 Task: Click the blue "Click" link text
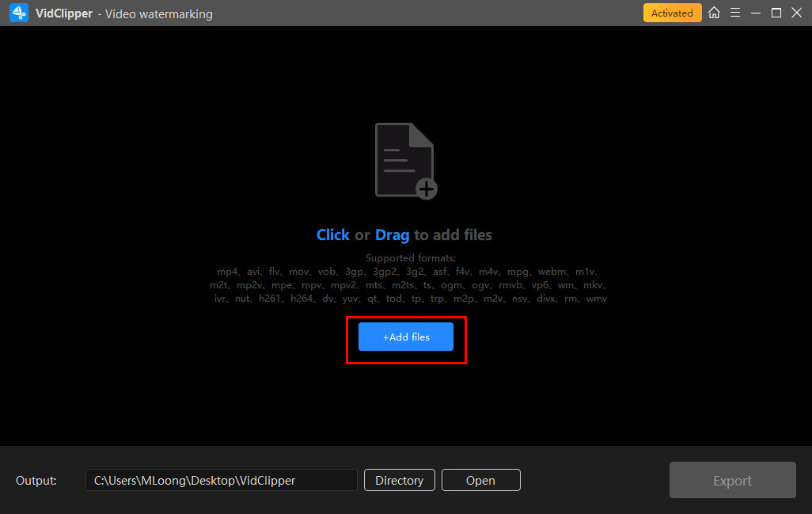coord(332,235)
